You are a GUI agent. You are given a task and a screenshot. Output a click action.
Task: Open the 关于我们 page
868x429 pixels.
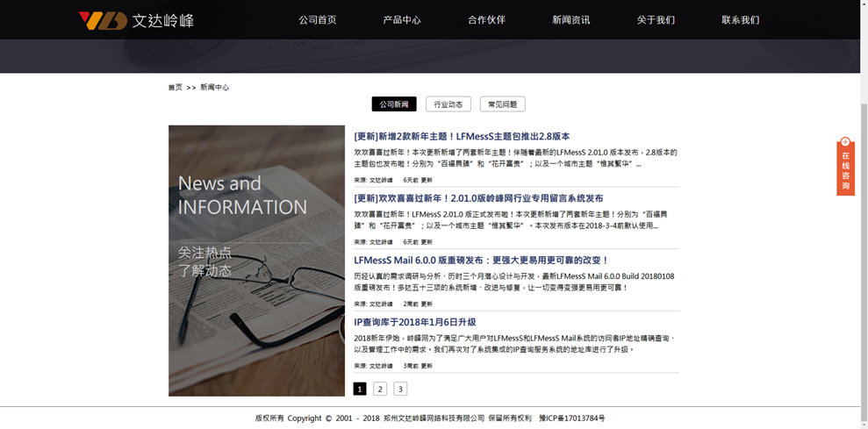(x=656, y=20)
